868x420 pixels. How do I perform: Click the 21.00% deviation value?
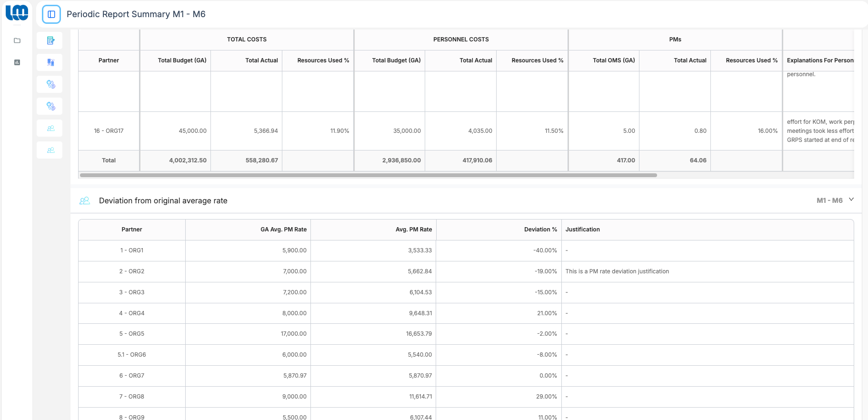[547, 313]
